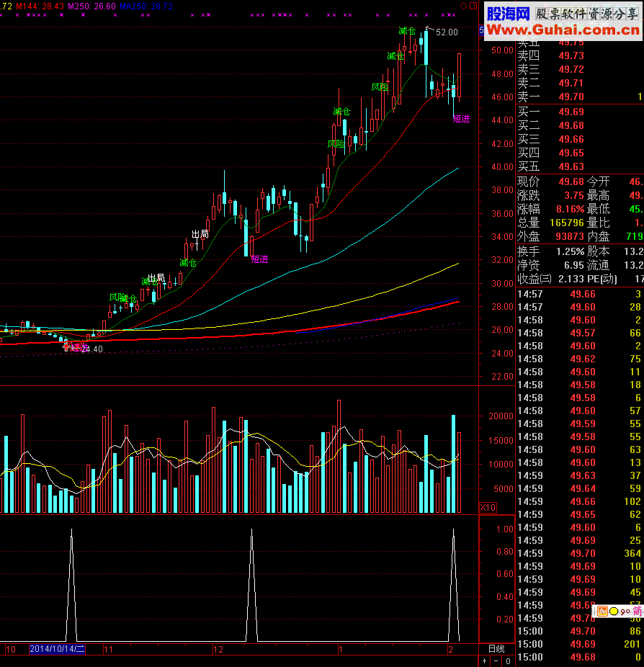Toggle the yellow circle IME mode icon
The width and height of the screenshot is (644, 667).
613,612
